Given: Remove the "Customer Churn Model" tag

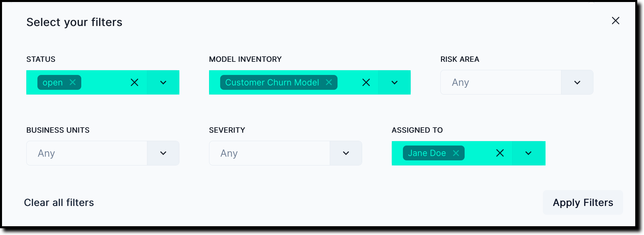Looking at the screenshot, I should pos(329,82).
